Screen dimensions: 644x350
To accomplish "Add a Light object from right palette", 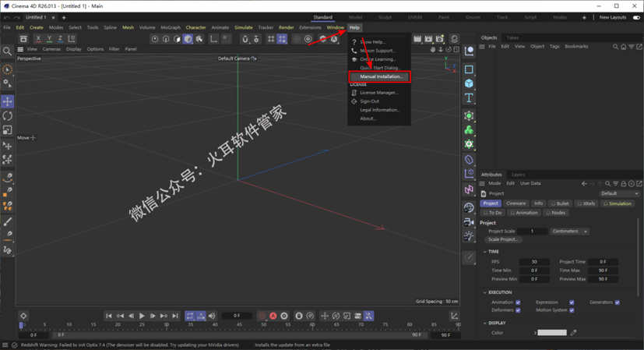I will click(x=469, y=236).
